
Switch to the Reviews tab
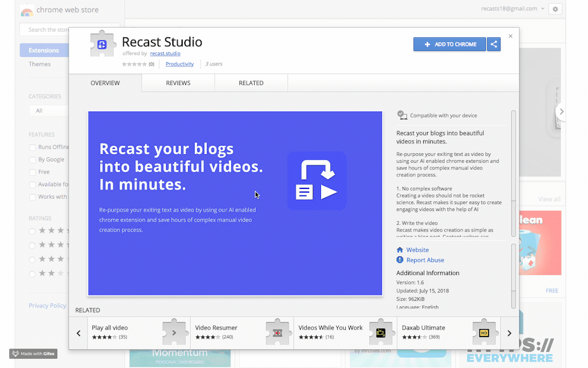point(178,83)
